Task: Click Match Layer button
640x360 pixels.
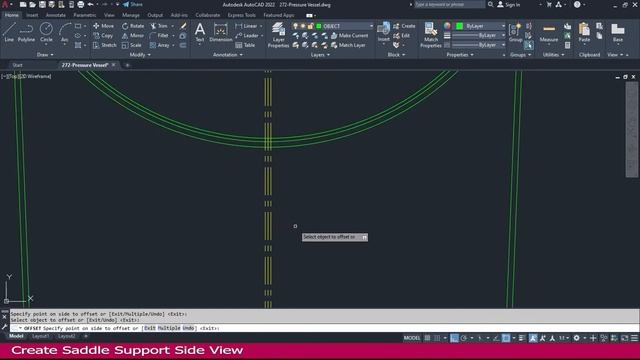Action: click(x=348, y=45)
